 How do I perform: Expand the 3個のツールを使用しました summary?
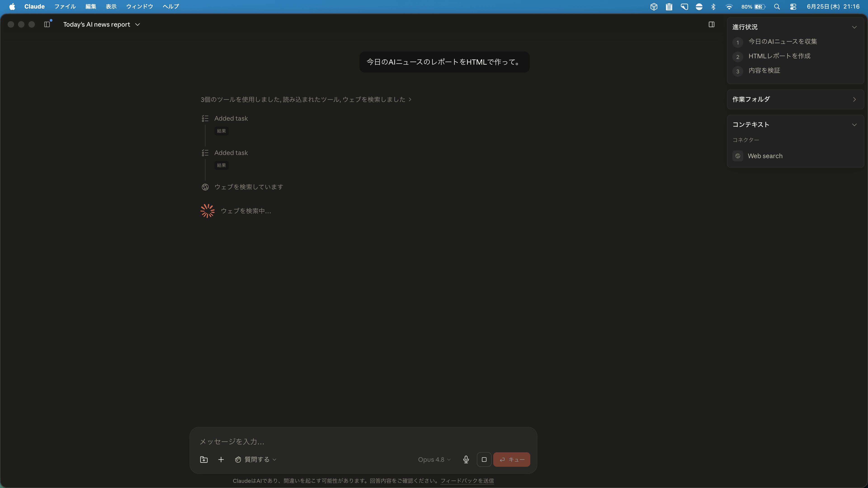click(306, 99)
